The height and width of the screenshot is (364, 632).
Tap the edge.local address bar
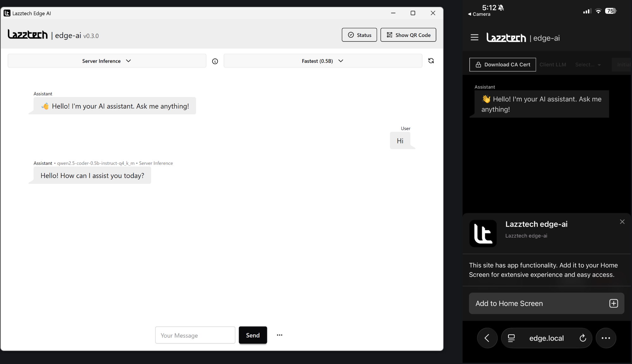[x=546, y=338]
